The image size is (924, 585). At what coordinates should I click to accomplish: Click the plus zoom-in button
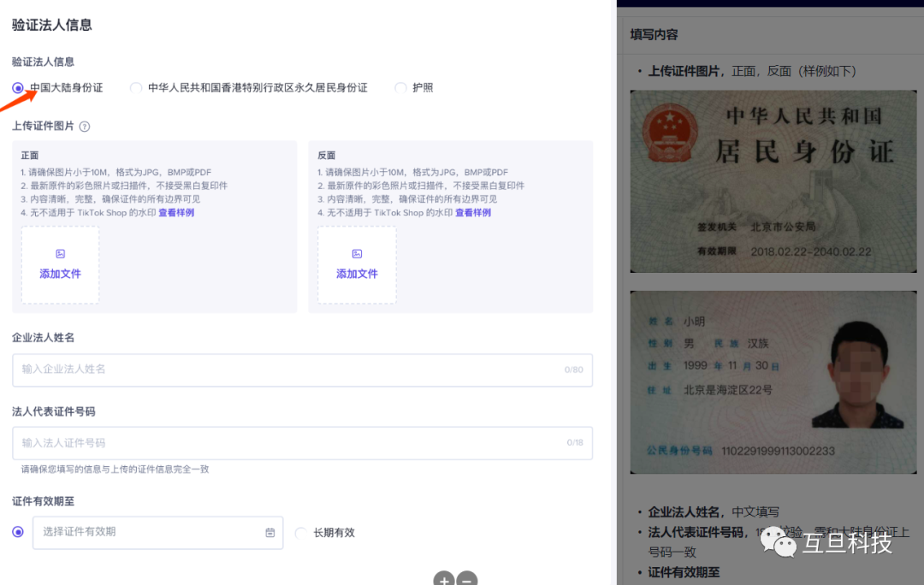click(x=443, y=580)
